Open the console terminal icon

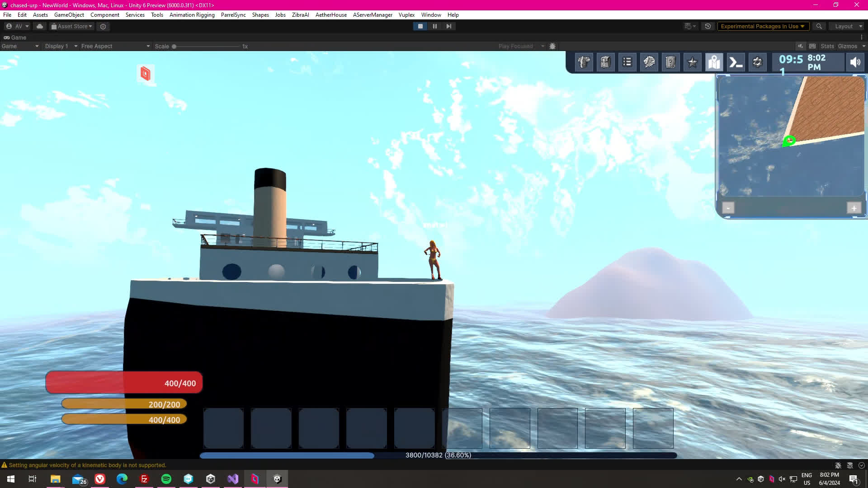point(736,62)
